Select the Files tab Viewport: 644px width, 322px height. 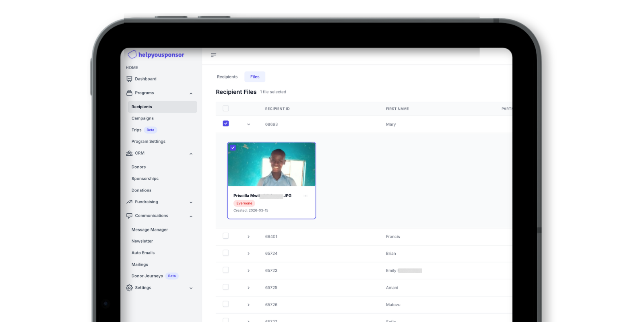255,77
